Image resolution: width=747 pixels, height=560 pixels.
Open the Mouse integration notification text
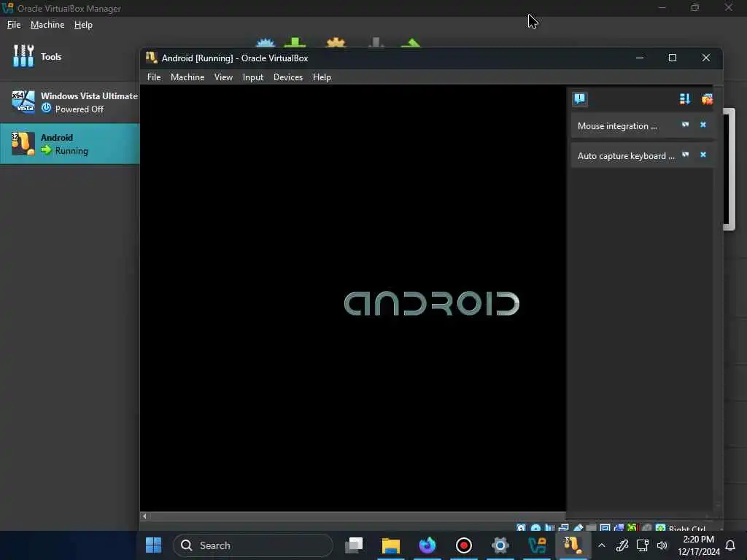point(617,125)
